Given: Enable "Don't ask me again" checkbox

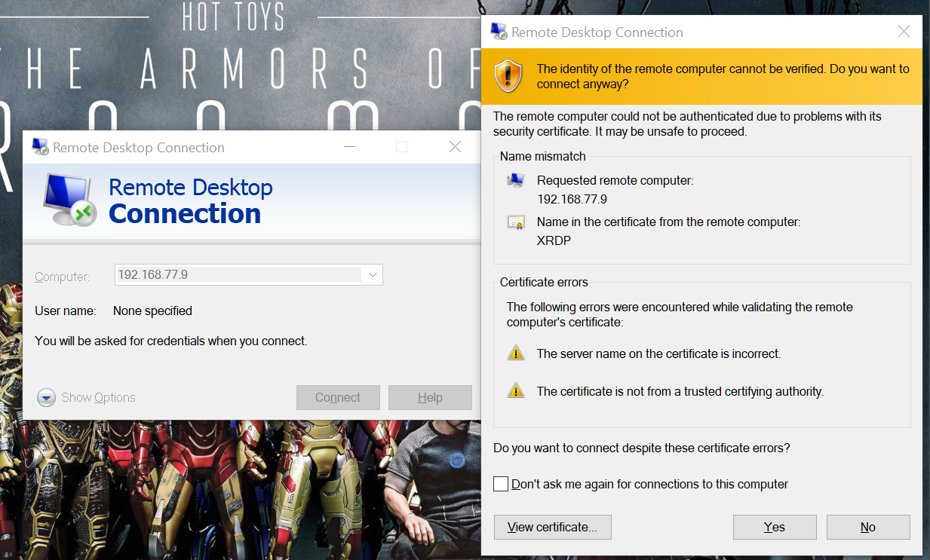Looking at the screenshot, I should pos(501,484).
